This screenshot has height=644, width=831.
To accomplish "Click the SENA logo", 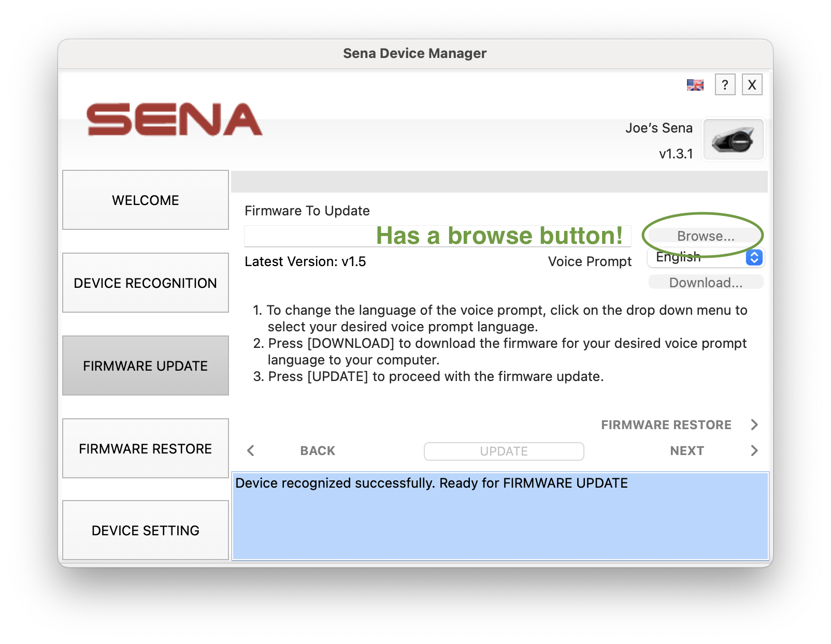I will tap(175, 120).
